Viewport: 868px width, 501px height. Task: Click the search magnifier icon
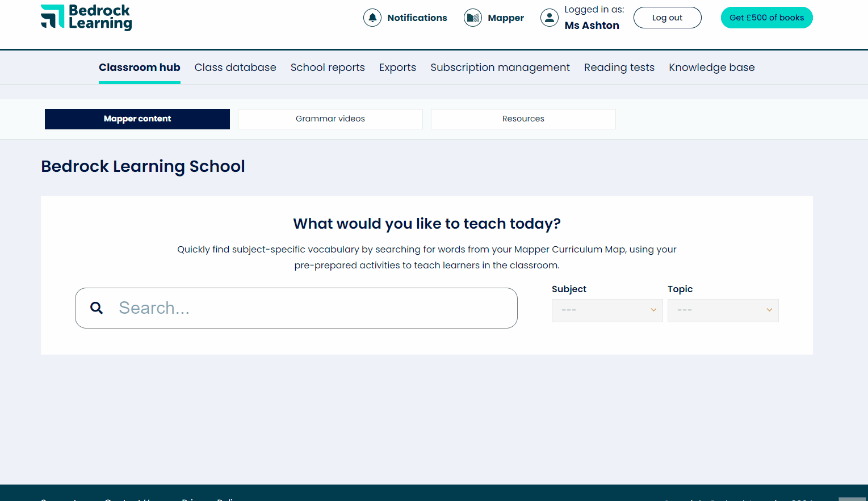[97, 308]
